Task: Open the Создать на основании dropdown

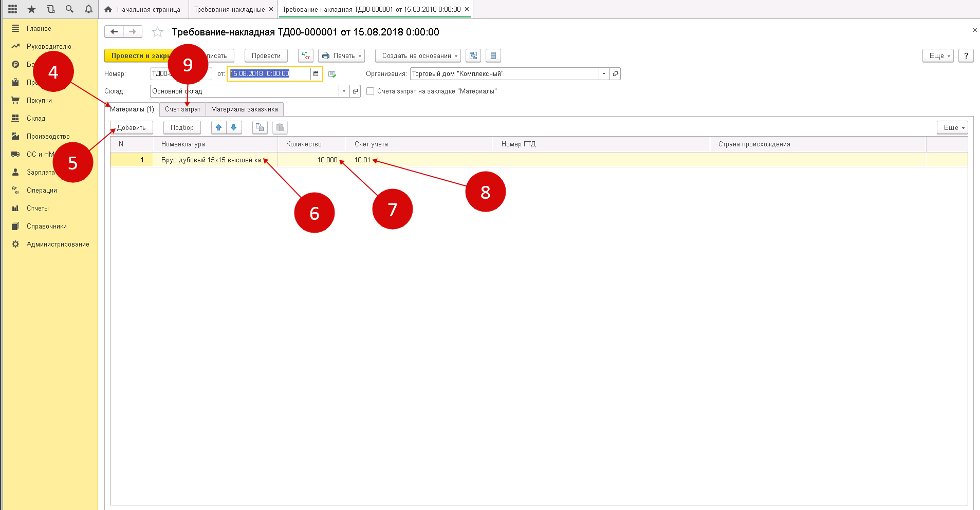Action: click(x=418, y=55)
